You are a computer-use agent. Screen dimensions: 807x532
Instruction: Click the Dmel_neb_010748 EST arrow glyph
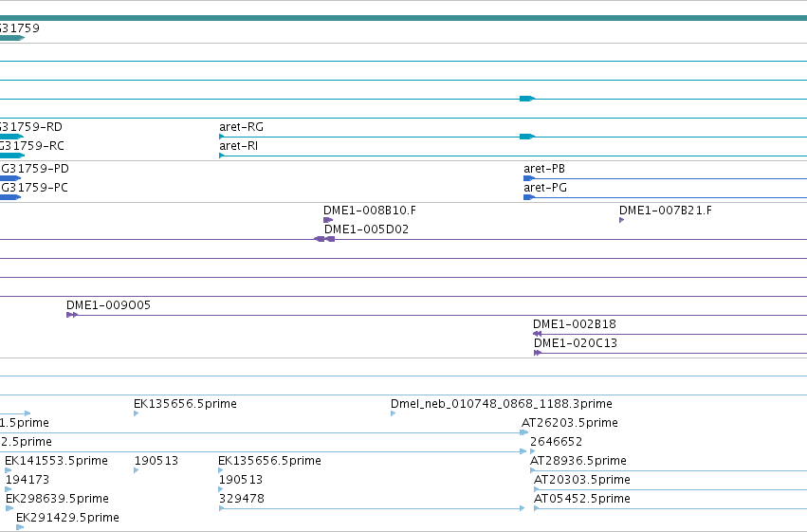tap(394, 413)
